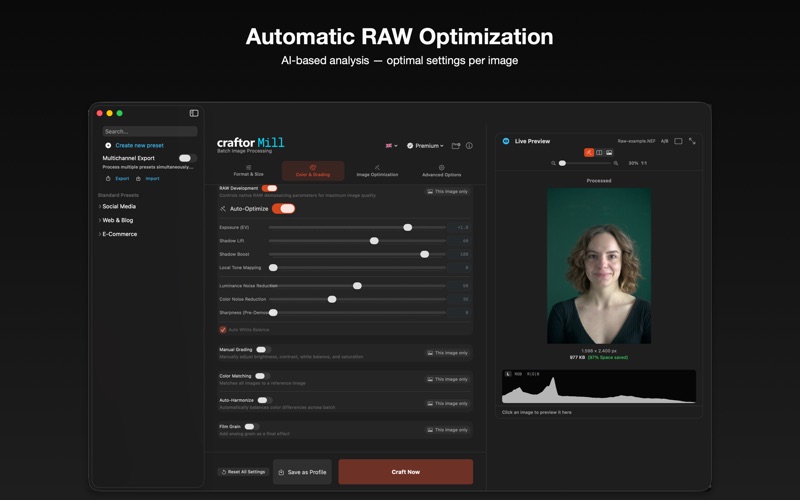Image resolution: width=800 pixels, height=500 pixels.
Task: Switch to the Format & Size tab
Action: point(248,171)
